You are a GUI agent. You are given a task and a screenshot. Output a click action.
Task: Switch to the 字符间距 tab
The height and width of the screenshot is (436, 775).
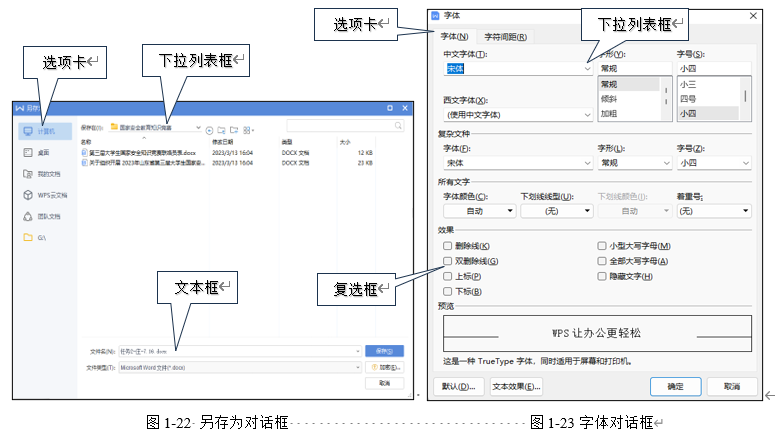point(505,37)
